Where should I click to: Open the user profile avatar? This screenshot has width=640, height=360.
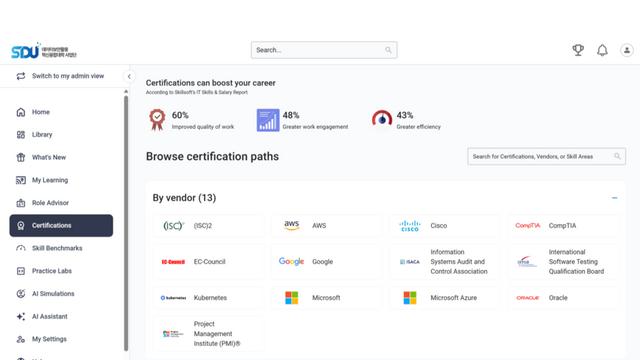tap(627, 50)
